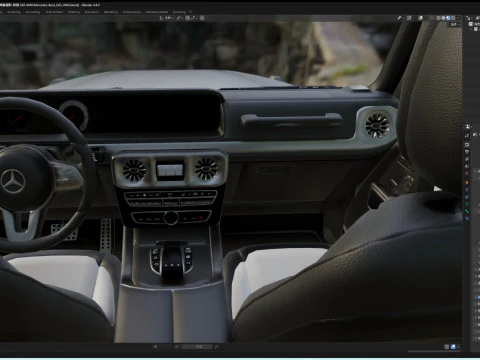
Task: Select the passenger-side round air vent
Action: (x=377, y=126)
